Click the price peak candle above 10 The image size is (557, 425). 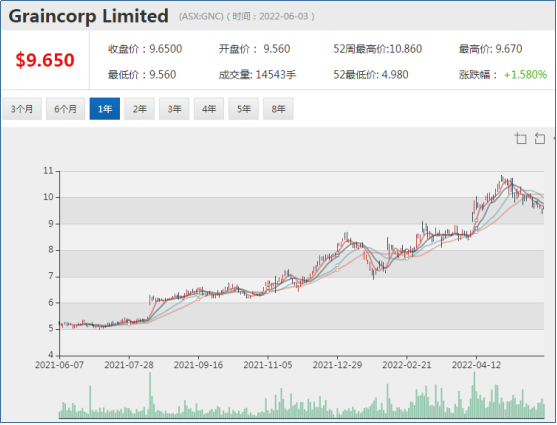502,179
